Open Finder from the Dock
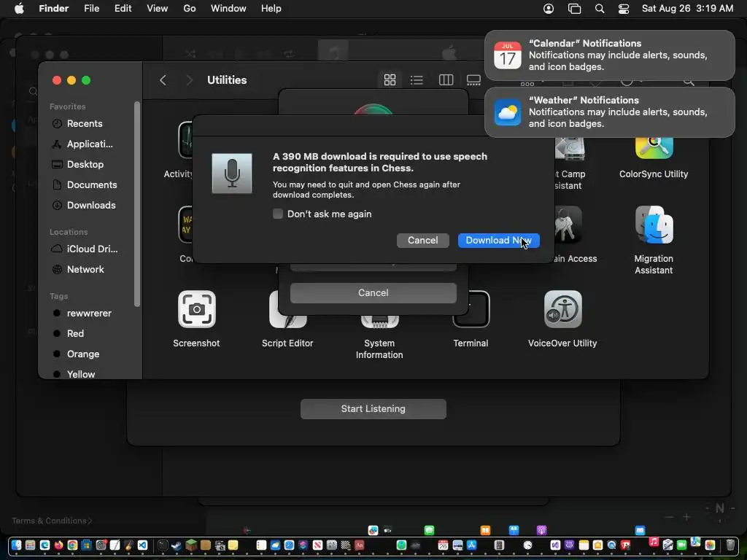Image resolution: width=747 pixels, height=560 pixels. [16, 545]
